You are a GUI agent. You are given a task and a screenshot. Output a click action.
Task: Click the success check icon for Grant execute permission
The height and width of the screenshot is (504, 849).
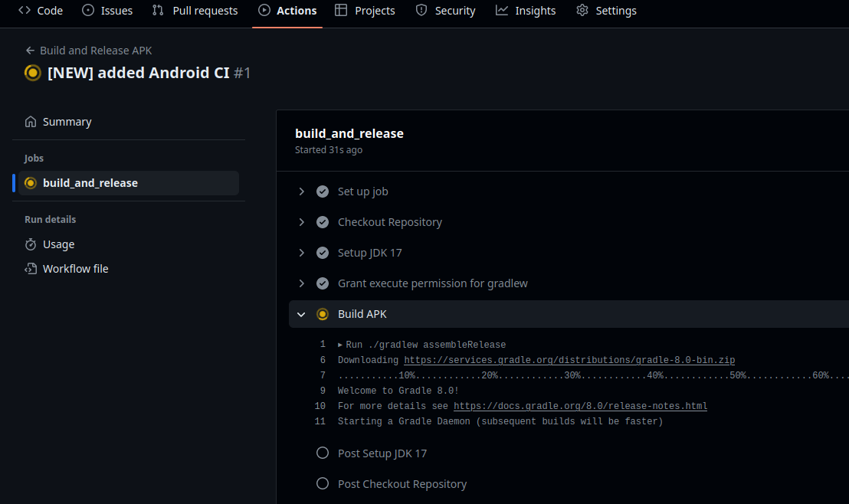pos(323,283)
